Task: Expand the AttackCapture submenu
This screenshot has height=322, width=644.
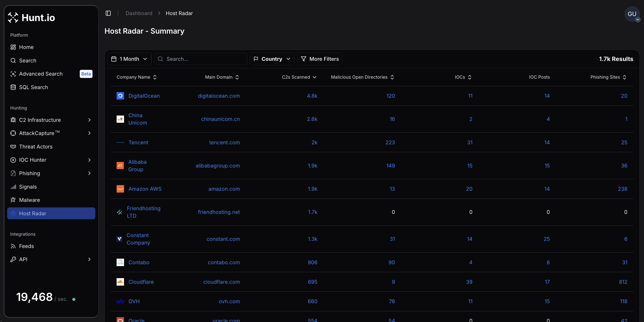Action: tap(89, 133)
